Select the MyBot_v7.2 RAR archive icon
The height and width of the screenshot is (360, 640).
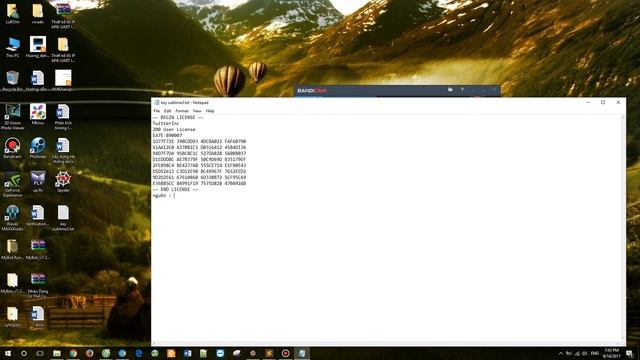click(x=38, y=249)
